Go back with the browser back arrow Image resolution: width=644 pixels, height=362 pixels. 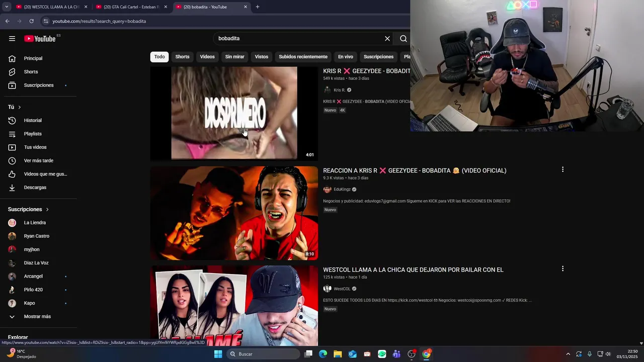point(7,21)
